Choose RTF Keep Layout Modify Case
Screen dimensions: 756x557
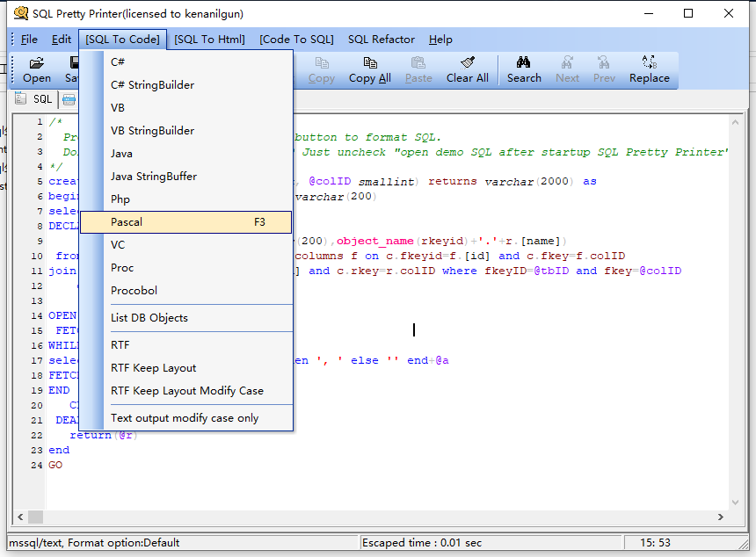186,391
